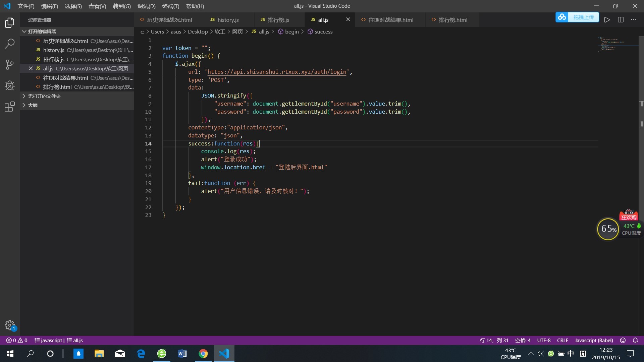Viewport: 644px width, 362px height.
Task: Click the feedback smiley icon
Action: (623, 340)
